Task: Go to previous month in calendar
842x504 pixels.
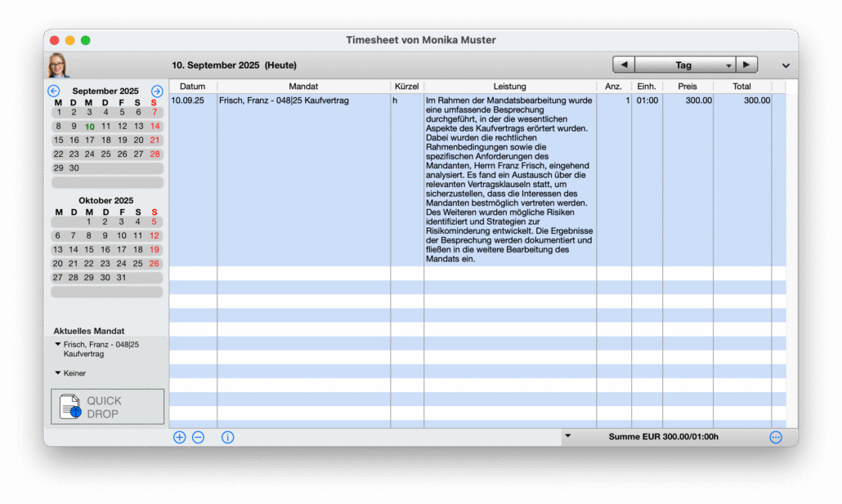Action: [54, 91]
